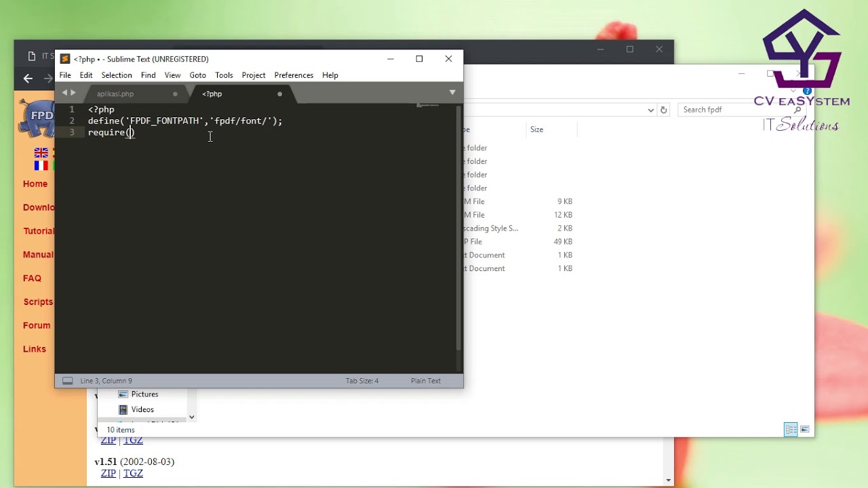Click the minimap in the editor
Screen dimensions: 868x488
pos(427,106)
